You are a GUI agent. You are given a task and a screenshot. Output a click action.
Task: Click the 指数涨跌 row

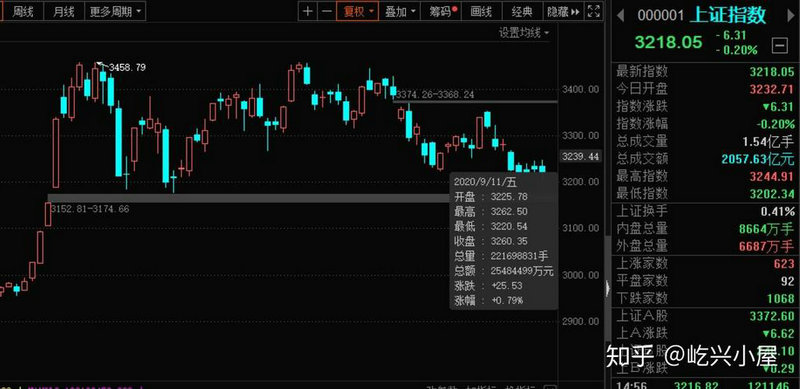pos(706,106)
